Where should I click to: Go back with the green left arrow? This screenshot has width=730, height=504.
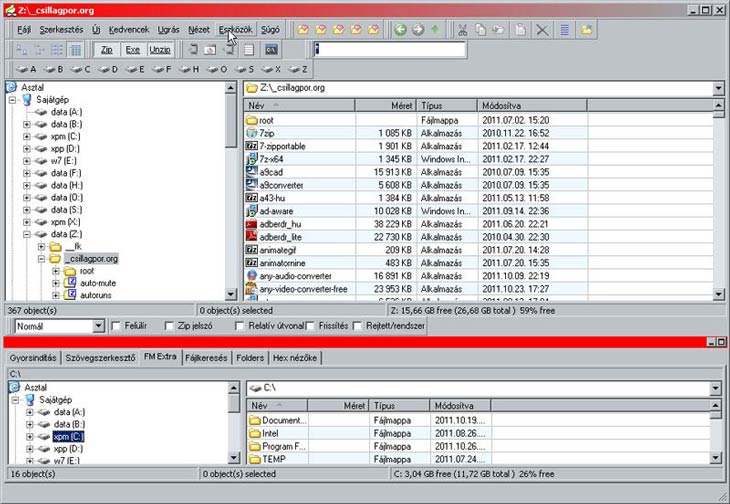(400, 30)
